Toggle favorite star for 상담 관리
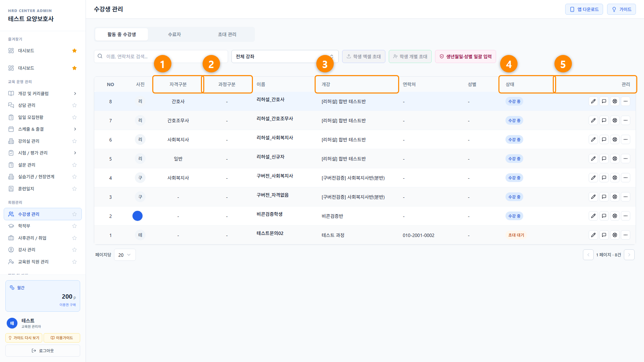Viewport: 644px width, 362px height. coord(74,105)
